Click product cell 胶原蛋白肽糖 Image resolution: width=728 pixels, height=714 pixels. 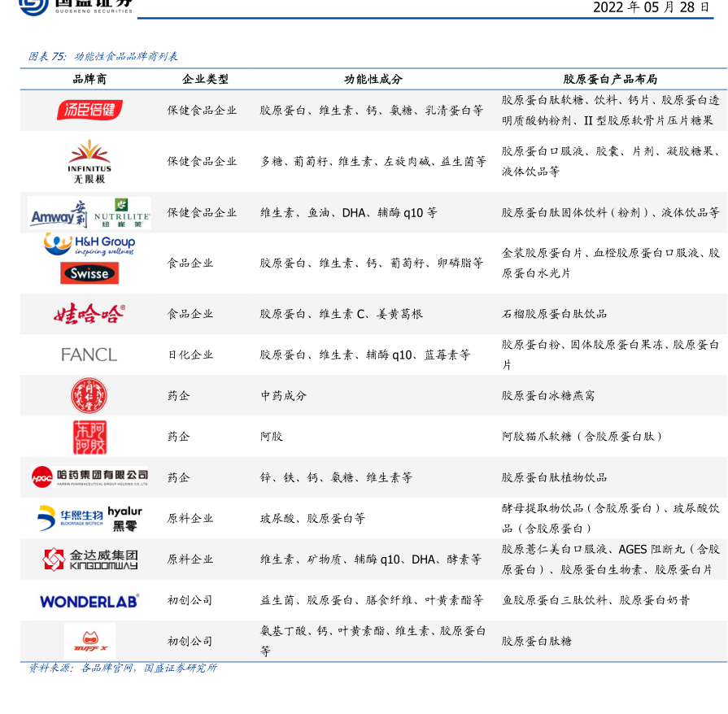pyautogui.click(x=537, y=642)
